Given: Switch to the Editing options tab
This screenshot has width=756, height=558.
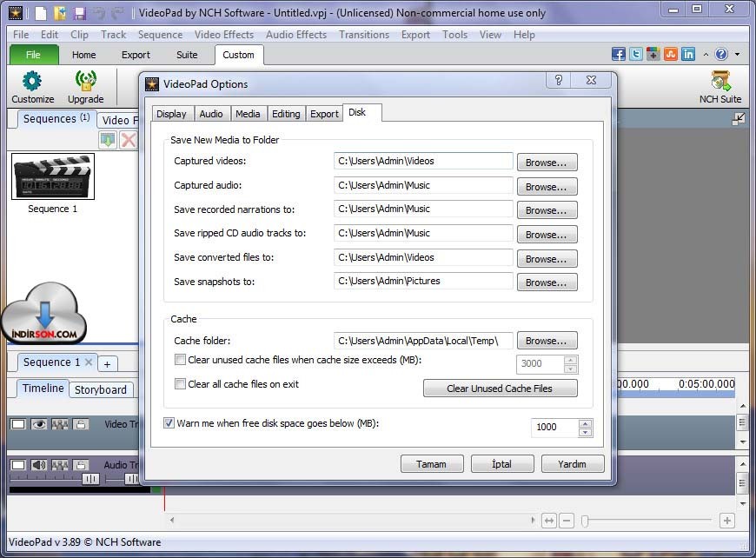Looking at the screenshot, I should 286,114.
